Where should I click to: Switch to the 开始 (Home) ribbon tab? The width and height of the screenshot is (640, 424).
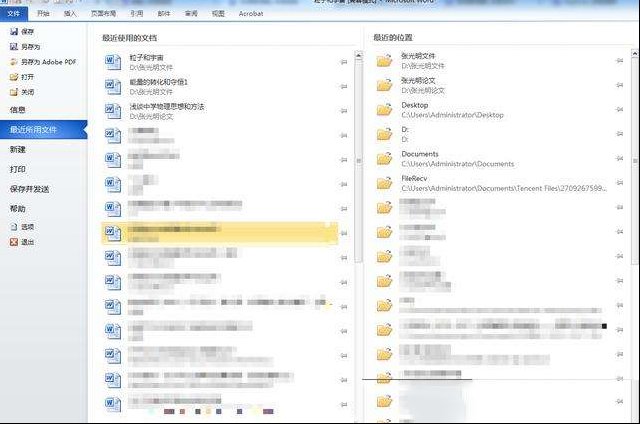point(43,13)
